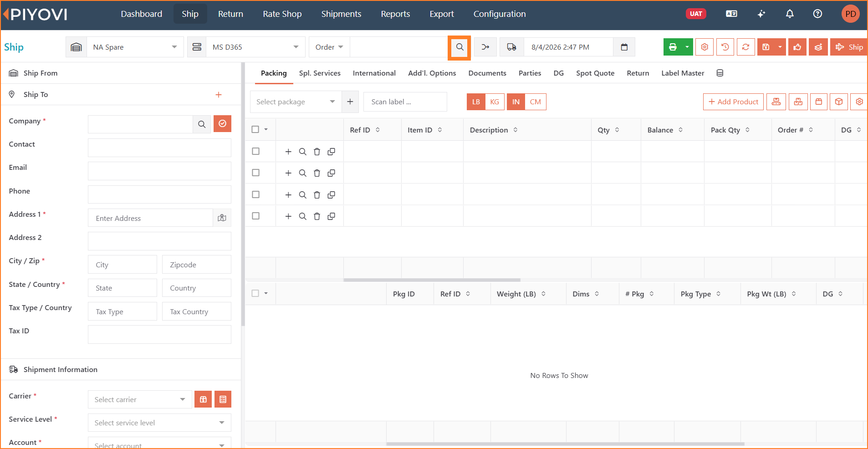Open the Shipments menu
This screenshot has height=449, width=868.
point(341,14)
